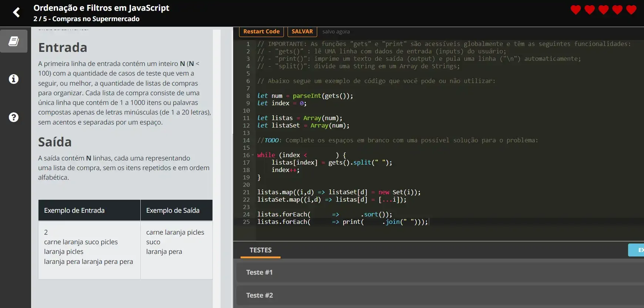Go back using the left arrow icon
This screenshot has width=644, height=308.
pos(16,13)
